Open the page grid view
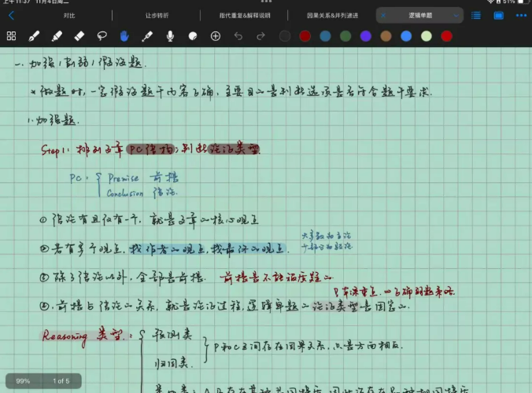This screenshot has width=532, height=393. tap(11, 36)
